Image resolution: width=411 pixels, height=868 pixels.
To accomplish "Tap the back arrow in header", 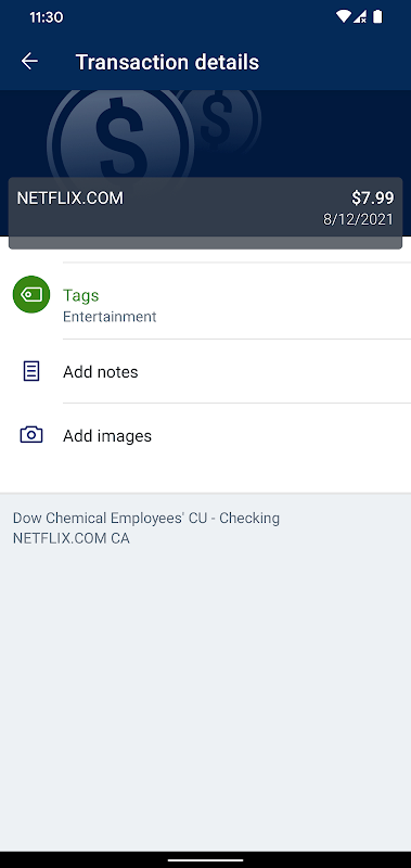I will point(29,62).
